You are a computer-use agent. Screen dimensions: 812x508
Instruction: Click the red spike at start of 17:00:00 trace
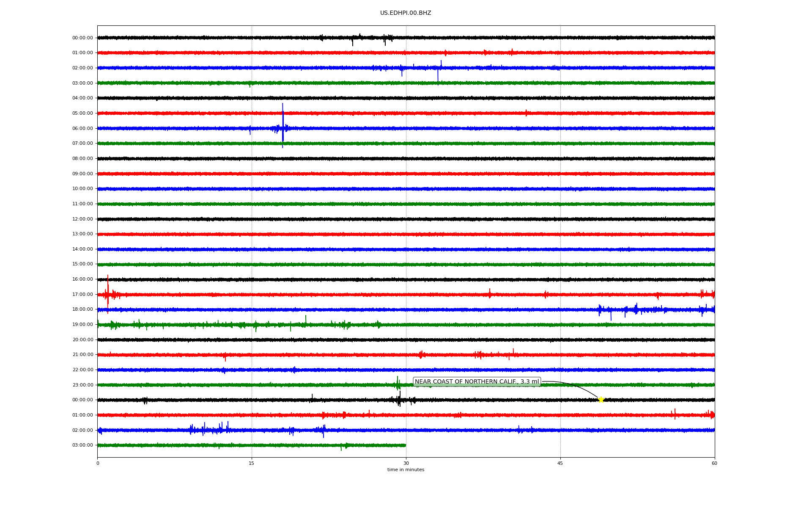click(108, 292)
